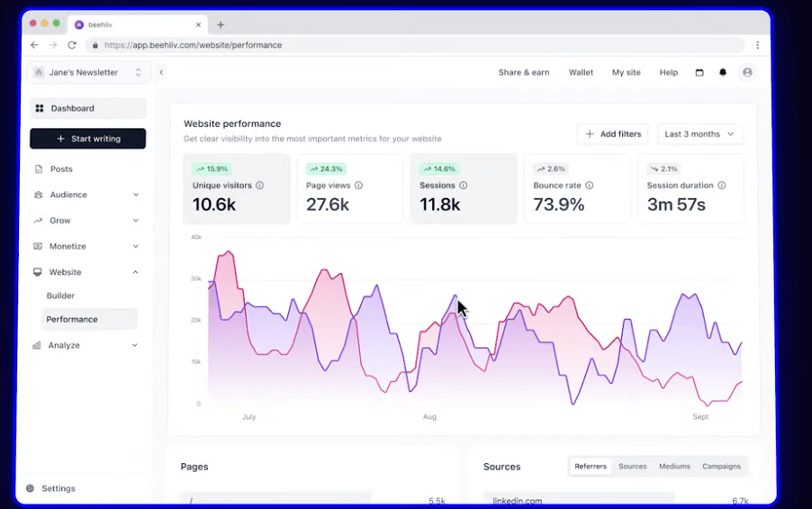
Task: Open the Builder submenu item
Action: (60, 295)
